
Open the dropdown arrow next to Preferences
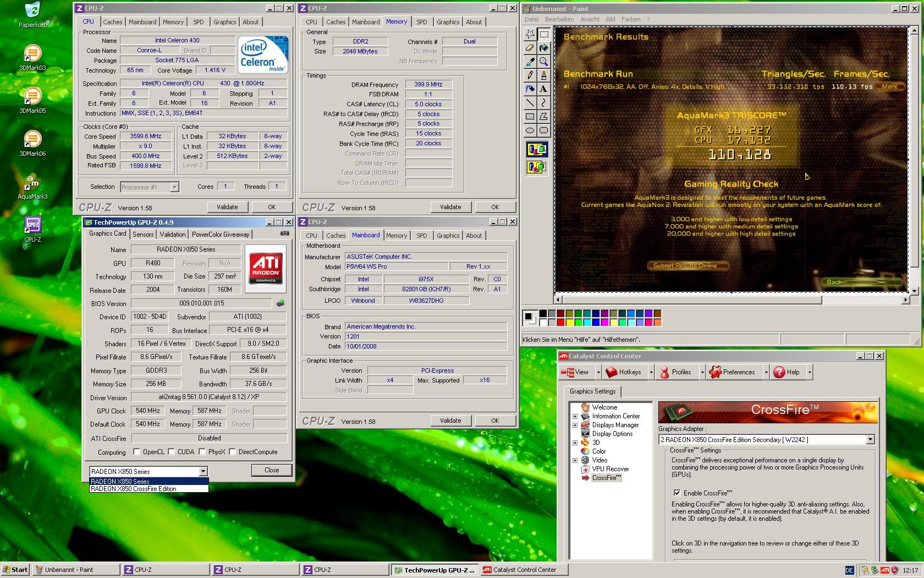click(766, 373)
